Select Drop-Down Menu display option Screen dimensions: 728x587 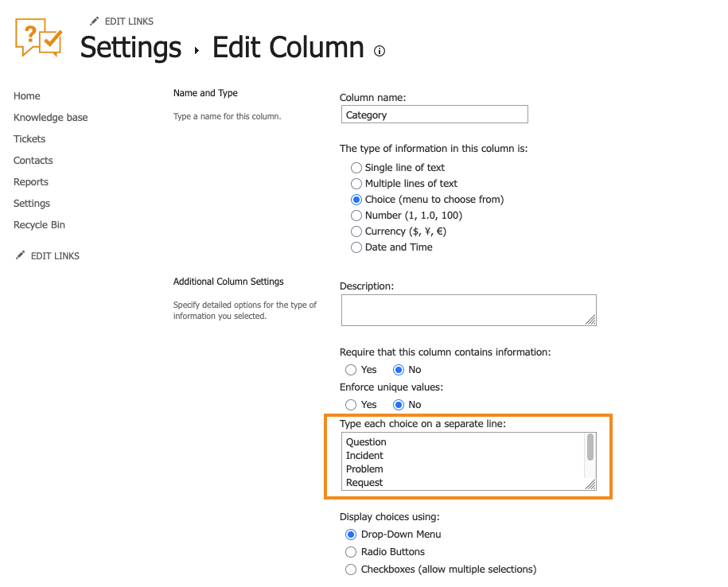click(x=351, y=534)
